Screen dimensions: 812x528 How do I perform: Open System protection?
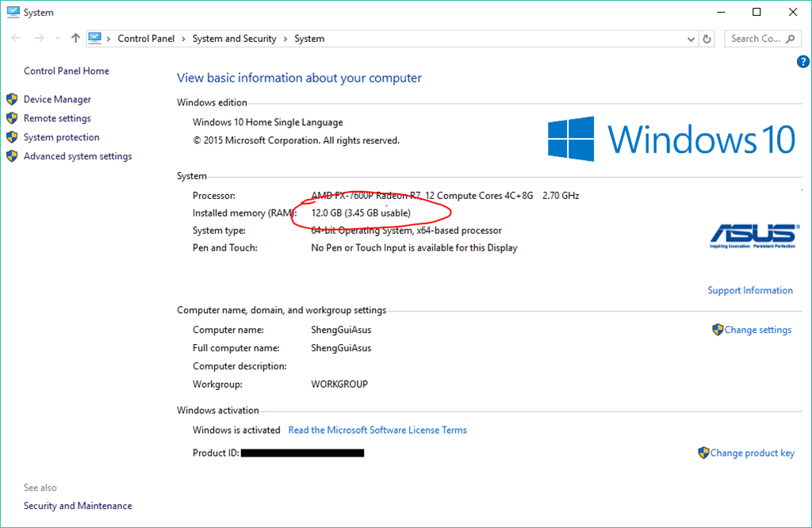pos(62,137)
